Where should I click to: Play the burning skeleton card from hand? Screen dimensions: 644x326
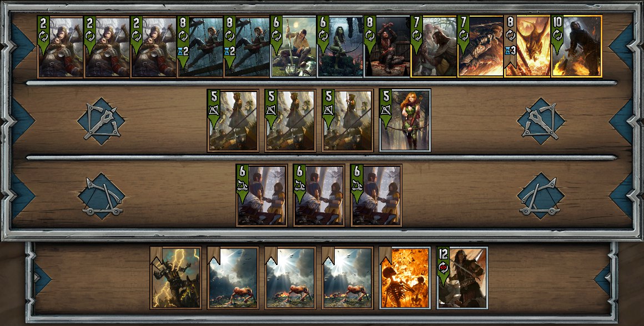click(405, 278)
